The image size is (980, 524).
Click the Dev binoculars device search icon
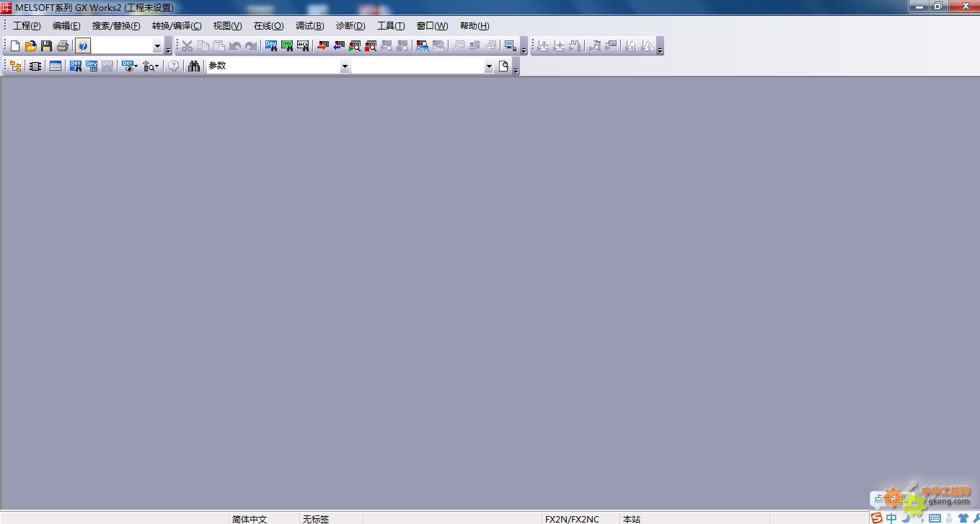click(x=271, y=46)
